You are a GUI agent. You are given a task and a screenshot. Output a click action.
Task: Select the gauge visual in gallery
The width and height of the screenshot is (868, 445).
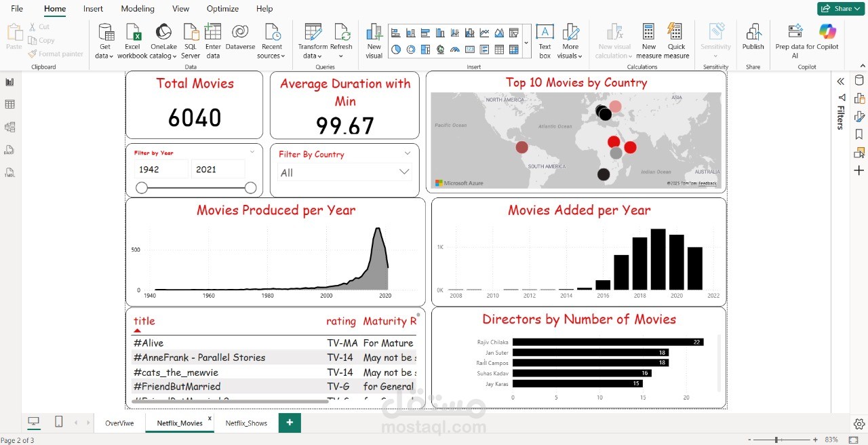(454, 50)
